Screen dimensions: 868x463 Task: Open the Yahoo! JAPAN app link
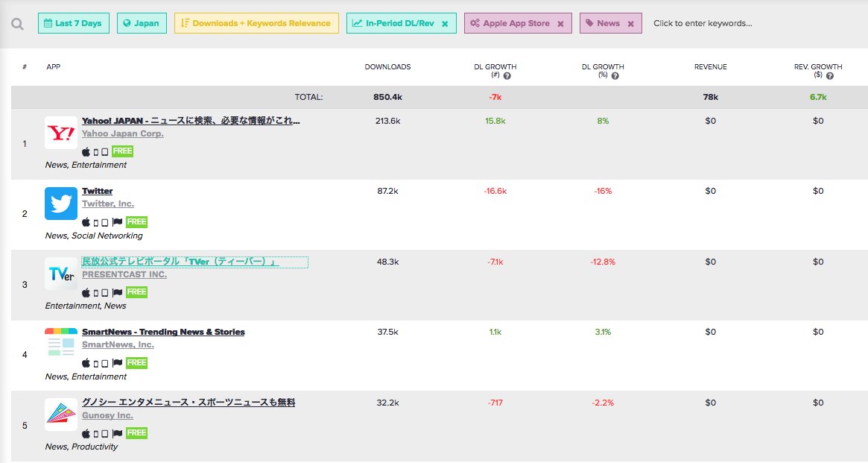[x=191, y=121]
